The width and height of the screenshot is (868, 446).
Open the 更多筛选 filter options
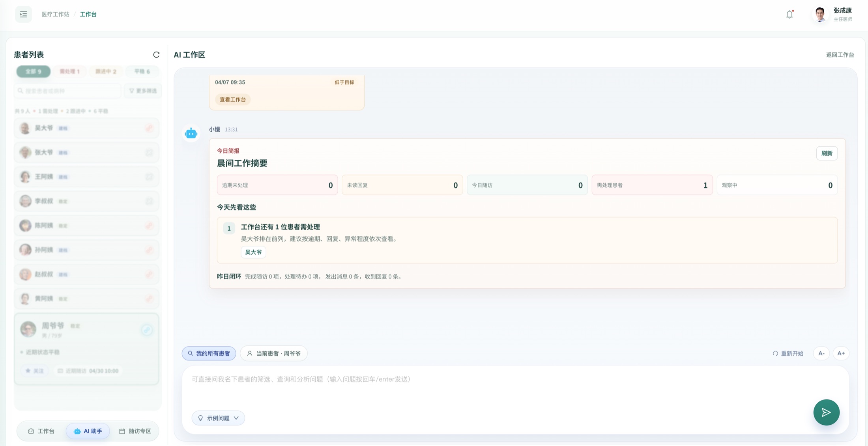click(x=143, y=91)
